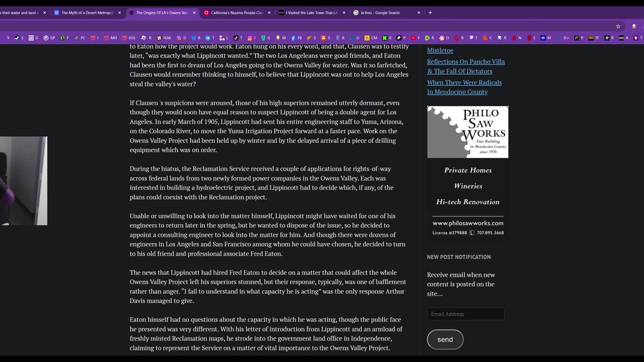Open the green G bookmark

point(266,38)
